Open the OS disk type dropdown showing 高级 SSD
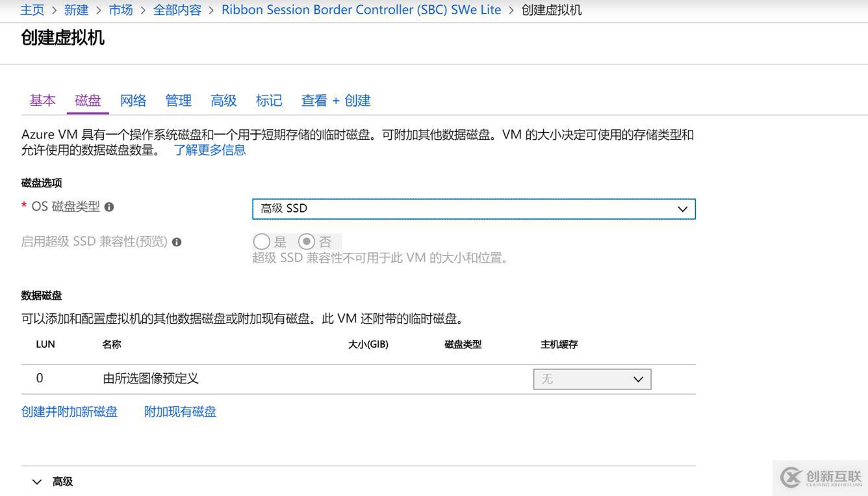This screenshot has height=496, width=868. (474, 208)
